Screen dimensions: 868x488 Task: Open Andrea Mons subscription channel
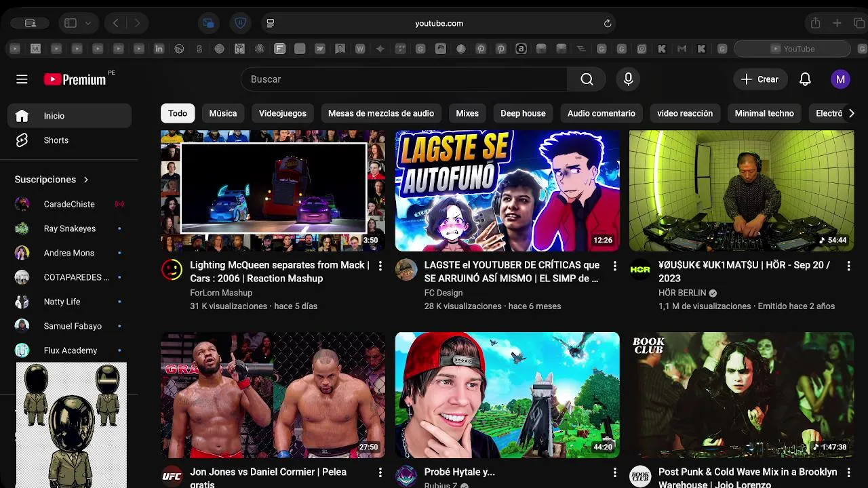click(x=69, y=253)
